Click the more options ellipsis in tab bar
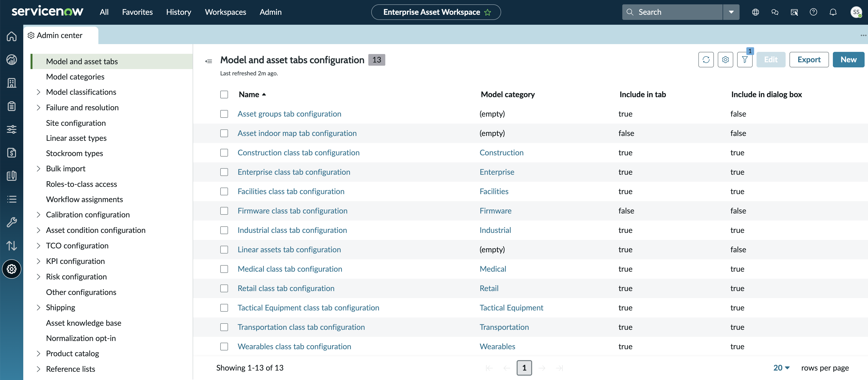Screen dimensions: 868x380 pos(863,35)
